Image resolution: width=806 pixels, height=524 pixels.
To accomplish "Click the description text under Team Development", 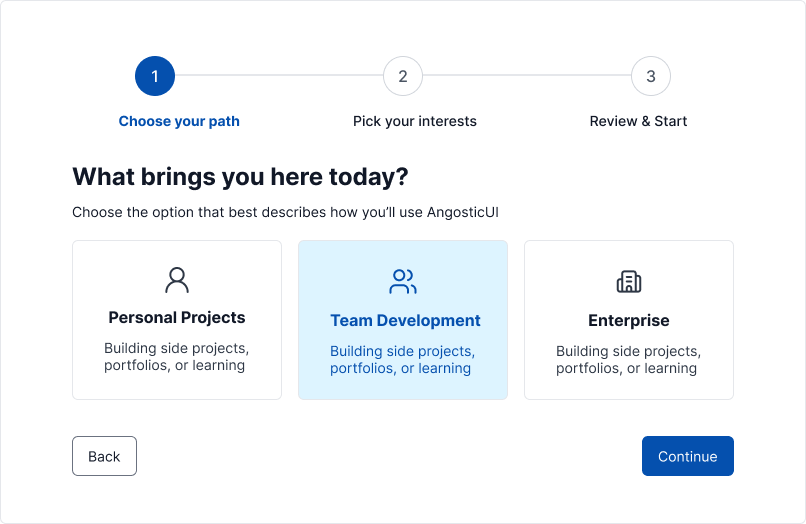I will [x=403, y=360].
